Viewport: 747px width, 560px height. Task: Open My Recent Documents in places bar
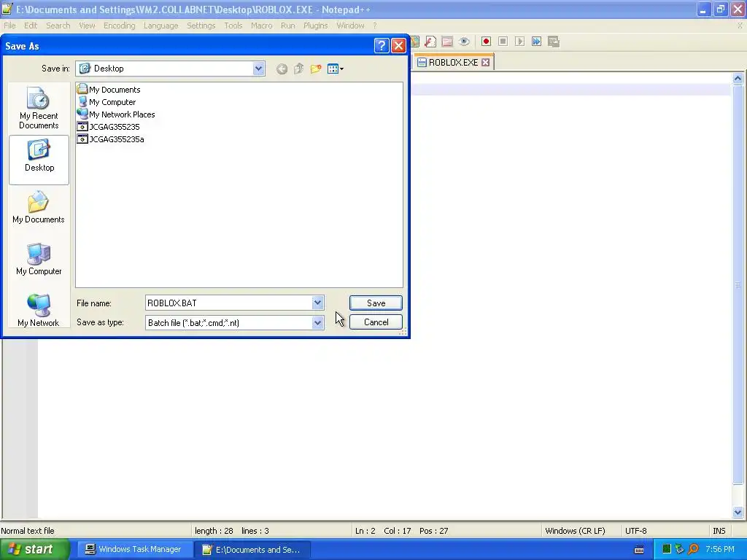click(39, 108)
